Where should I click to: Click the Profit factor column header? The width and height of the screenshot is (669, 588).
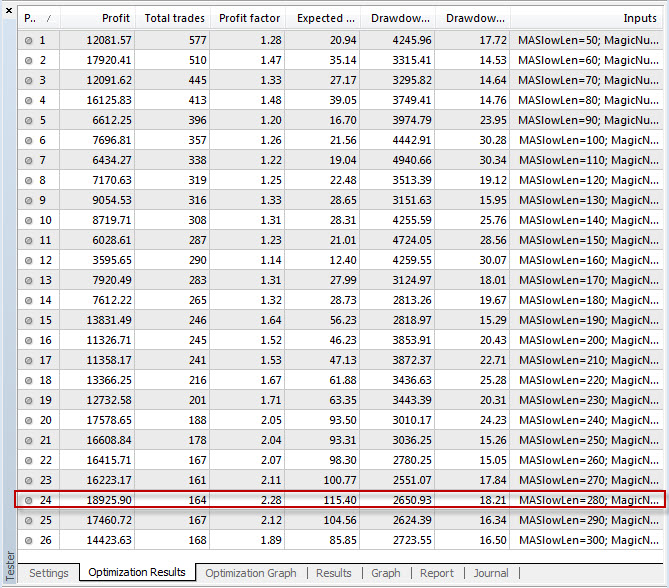(248, 18)
